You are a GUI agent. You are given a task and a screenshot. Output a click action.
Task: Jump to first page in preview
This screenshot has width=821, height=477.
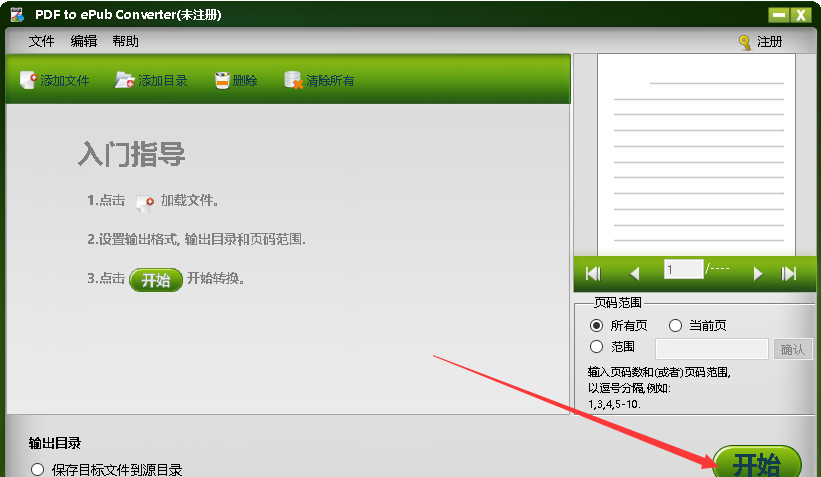coord(593,273)
